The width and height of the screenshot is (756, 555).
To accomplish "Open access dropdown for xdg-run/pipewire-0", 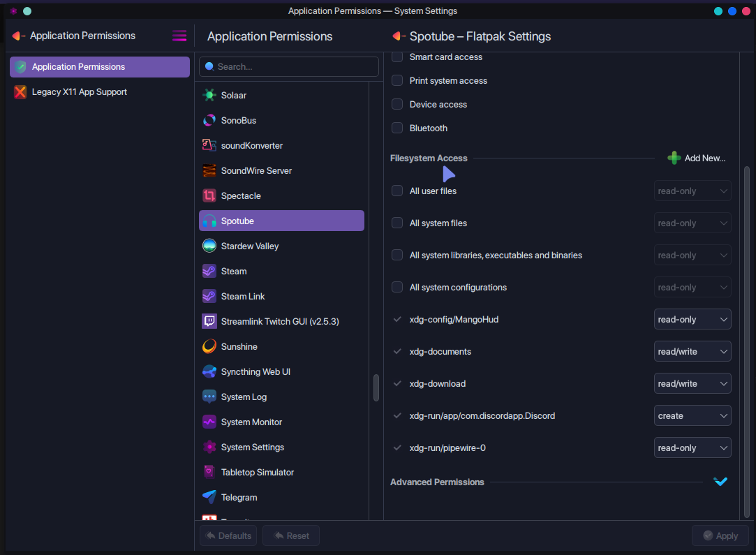I will coord(692,448).
